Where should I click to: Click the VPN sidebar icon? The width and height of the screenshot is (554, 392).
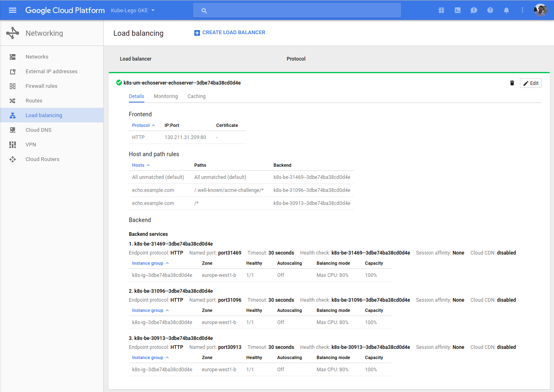(x=13, y=145)
